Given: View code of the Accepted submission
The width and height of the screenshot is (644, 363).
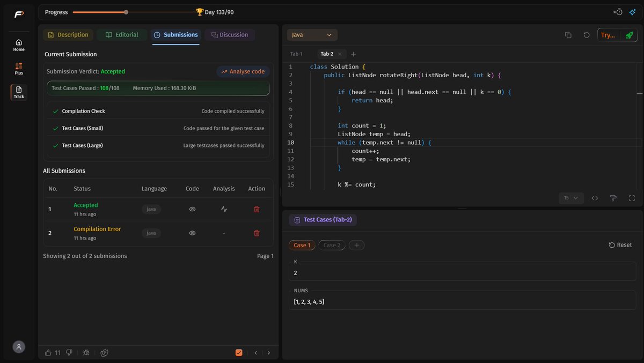Looking at the screenshot, I should pos(192,209).
